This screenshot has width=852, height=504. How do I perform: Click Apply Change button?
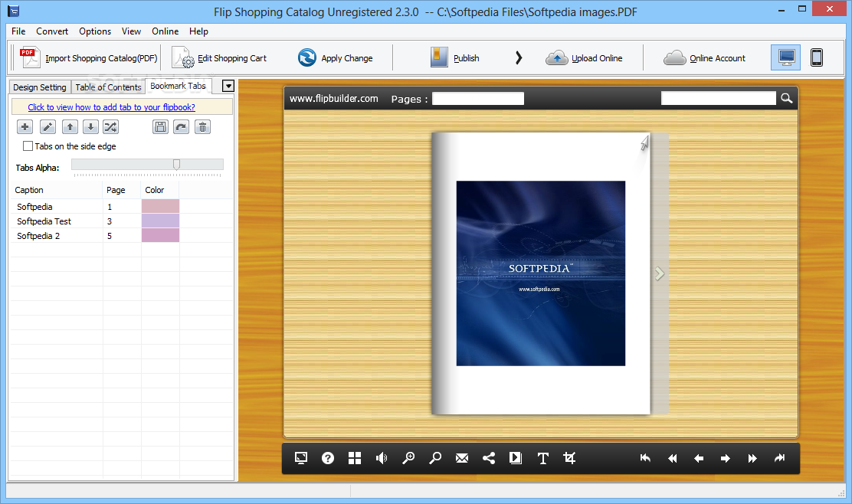pos(336,57)
